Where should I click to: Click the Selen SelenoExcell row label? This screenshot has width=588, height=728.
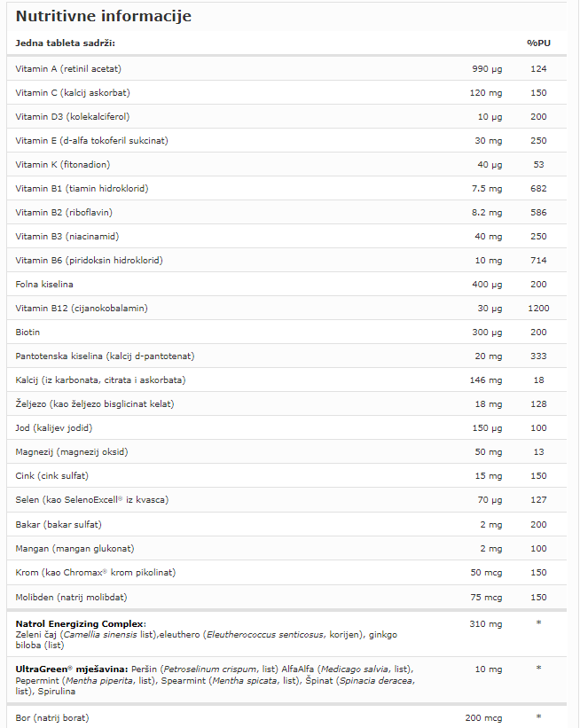tap(92, 500)
